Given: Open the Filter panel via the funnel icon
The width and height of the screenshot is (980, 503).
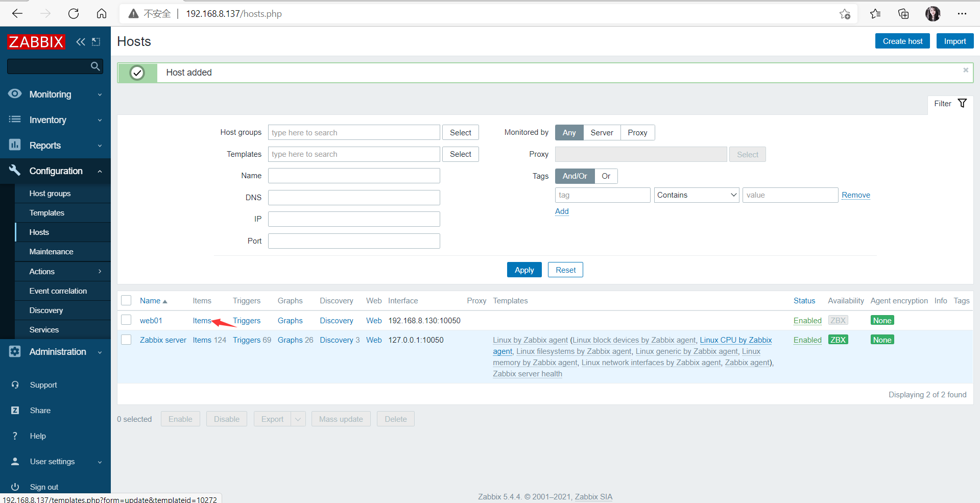Looking at the screenshot, I should tap(962, 103).
